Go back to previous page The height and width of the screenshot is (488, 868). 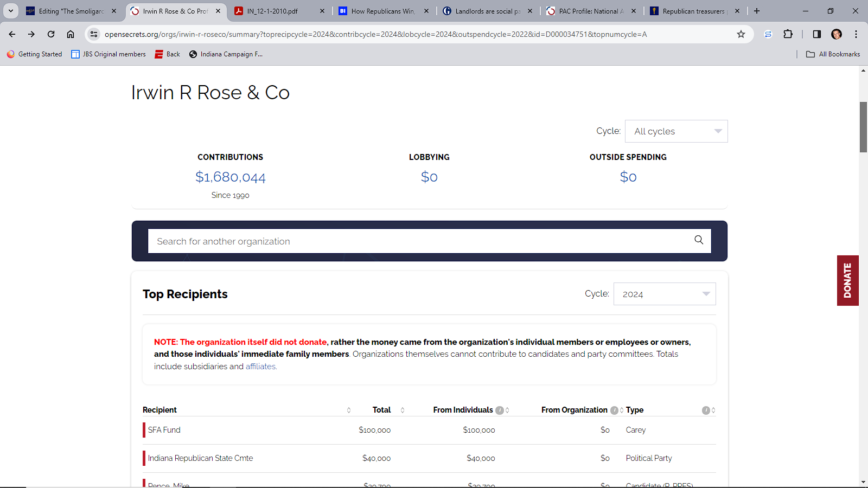(x=12, y=34)
